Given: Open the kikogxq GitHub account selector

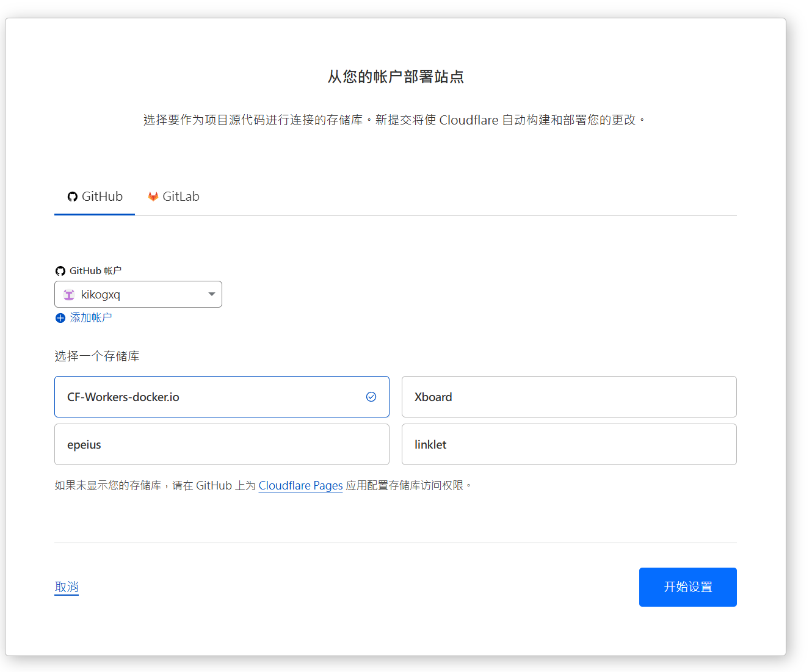Looking at the screenshot, I should click(x=138, y=294).
